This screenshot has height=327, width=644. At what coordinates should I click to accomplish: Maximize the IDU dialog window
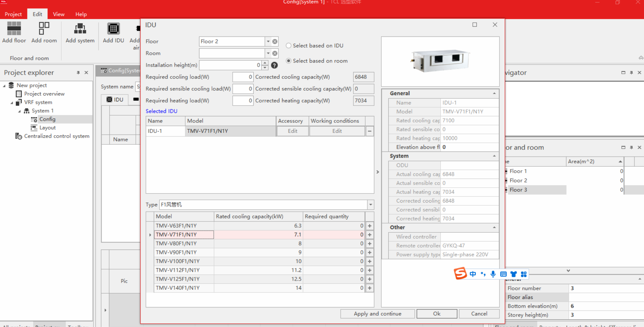point(475,25)
